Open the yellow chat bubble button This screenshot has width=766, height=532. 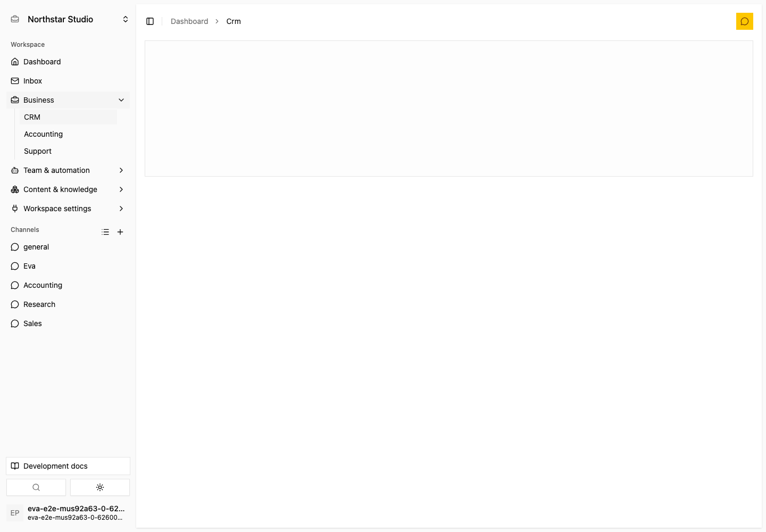(745, 21)
